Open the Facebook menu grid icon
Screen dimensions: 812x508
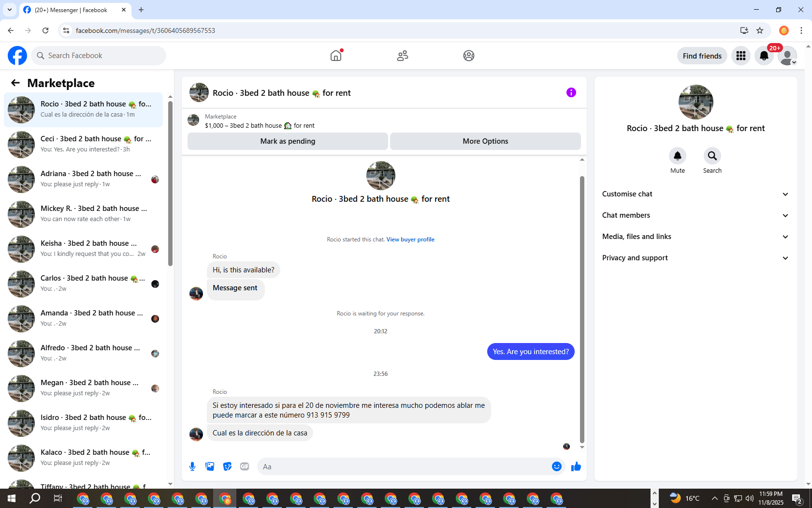741,56
